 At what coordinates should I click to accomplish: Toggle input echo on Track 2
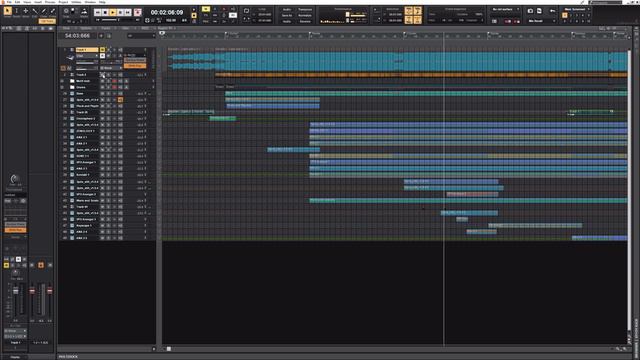120,75
